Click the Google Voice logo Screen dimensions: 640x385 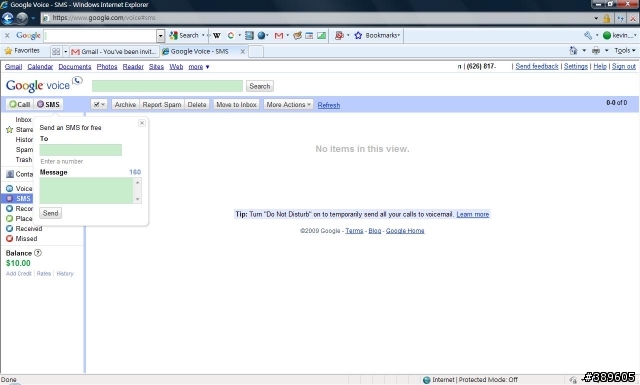click(44, 85)
